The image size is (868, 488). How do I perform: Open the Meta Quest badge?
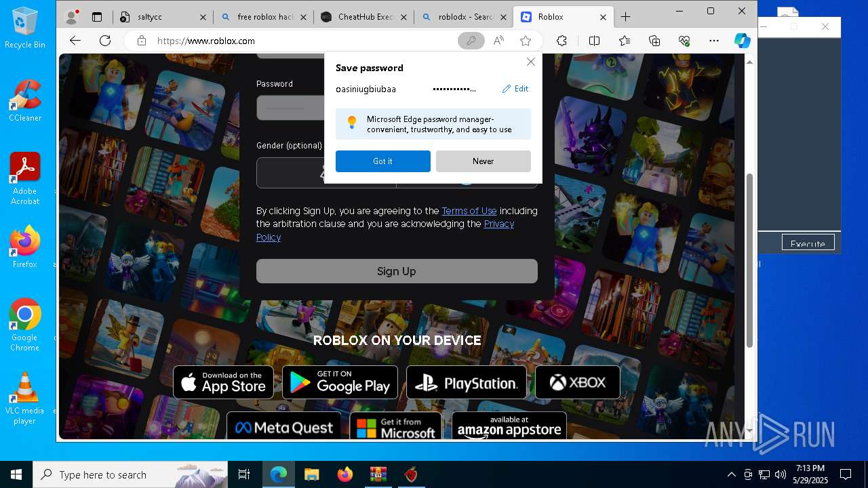[284, 426]
